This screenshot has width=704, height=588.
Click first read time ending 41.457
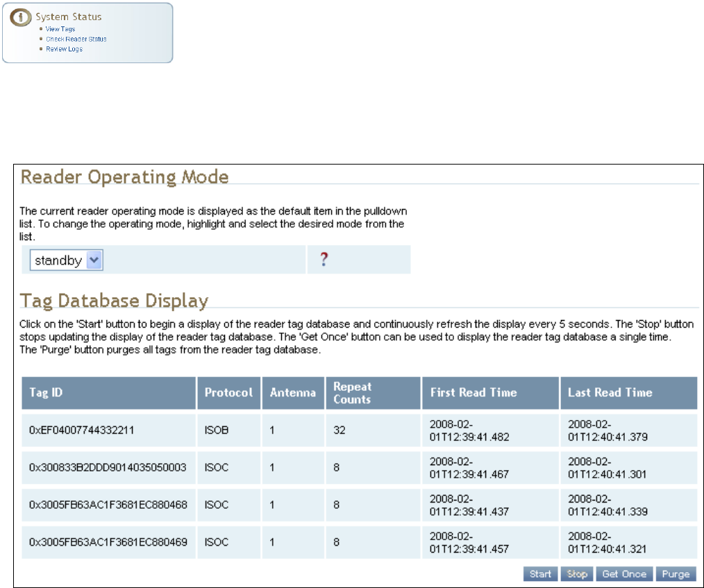click(x=469, y=542)
